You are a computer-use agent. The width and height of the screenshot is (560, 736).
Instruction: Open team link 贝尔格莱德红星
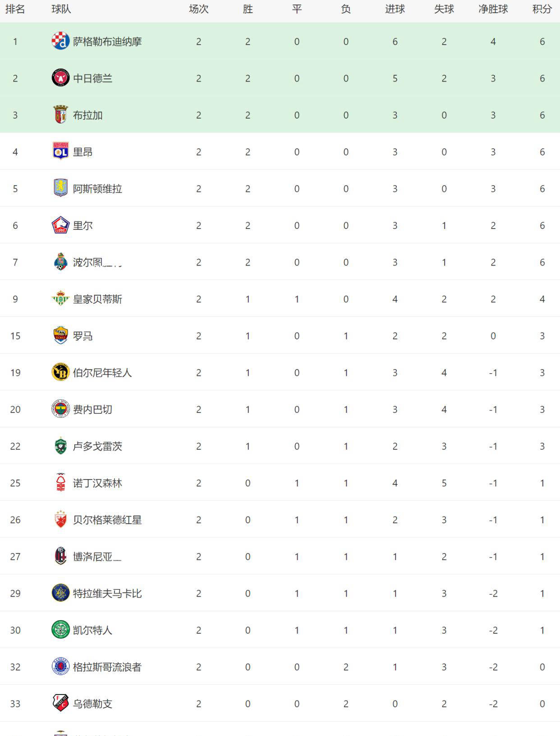tap(107, 520)
